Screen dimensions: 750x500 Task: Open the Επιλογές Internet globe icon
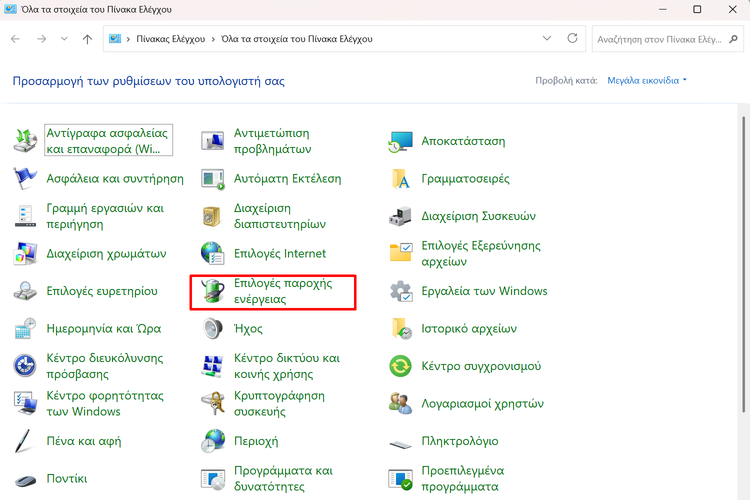pyautogui.click(x=213, y=254)
